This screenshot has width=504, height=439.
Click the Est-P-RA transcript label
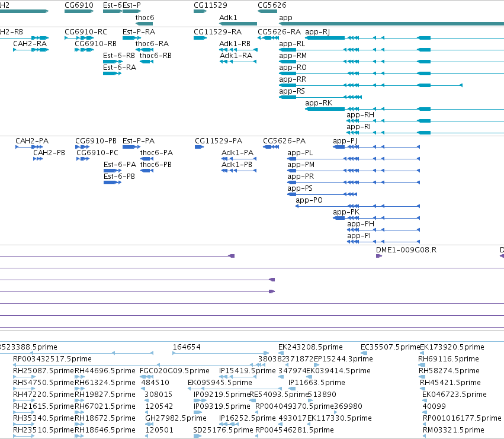[x=139, y=32]
